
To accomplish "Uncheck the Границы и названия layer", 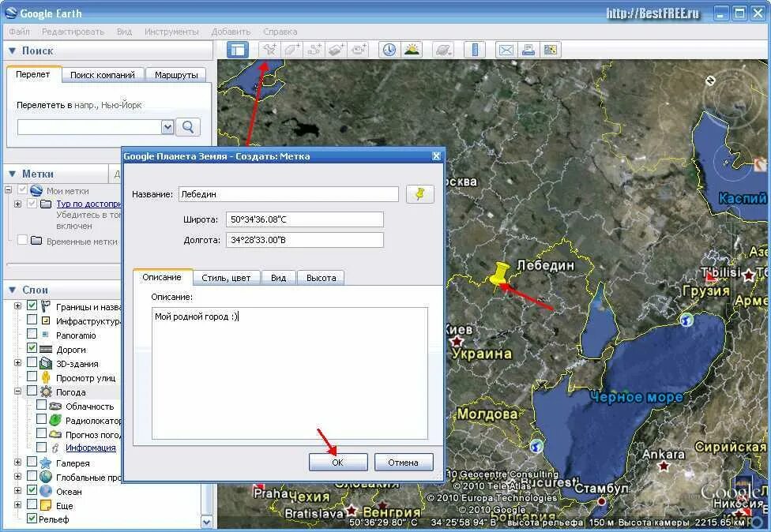I will coord(32,305).
